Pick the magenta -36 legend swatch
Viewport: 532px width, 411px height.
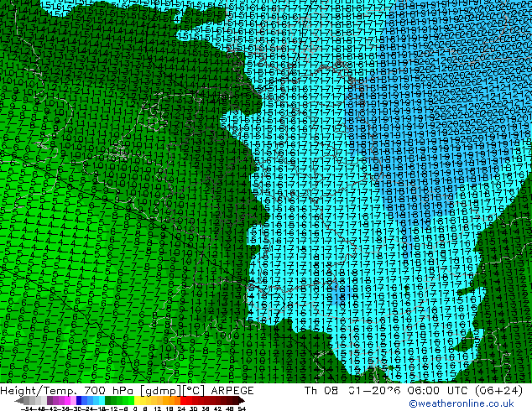pos(67,400)
